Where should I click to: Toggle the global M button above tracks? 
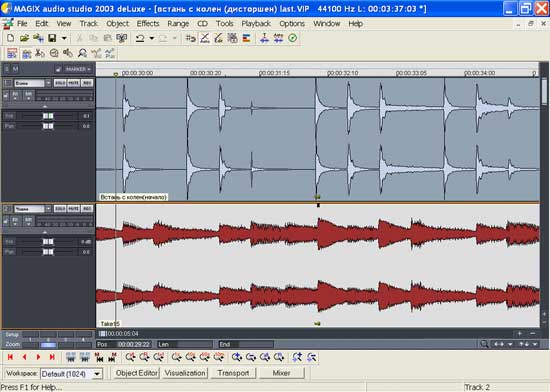pyautogui.click(x=15, y=69)
